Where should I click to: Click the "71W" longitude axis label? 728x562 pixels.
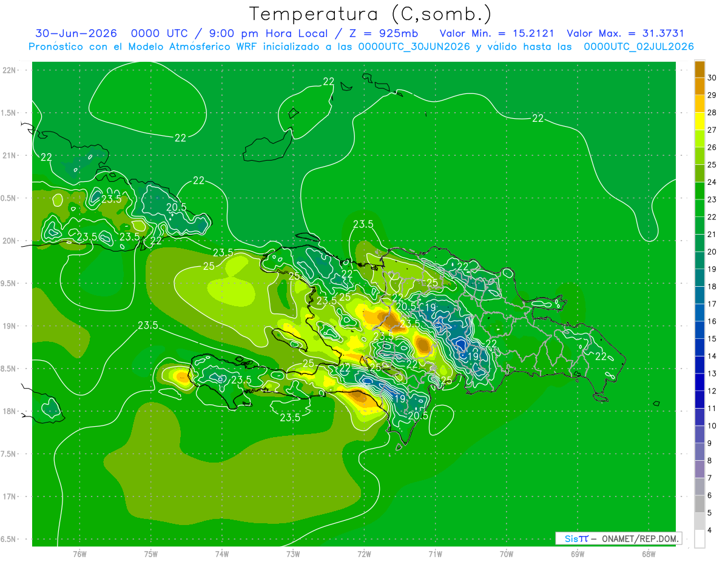click(435, 554)
